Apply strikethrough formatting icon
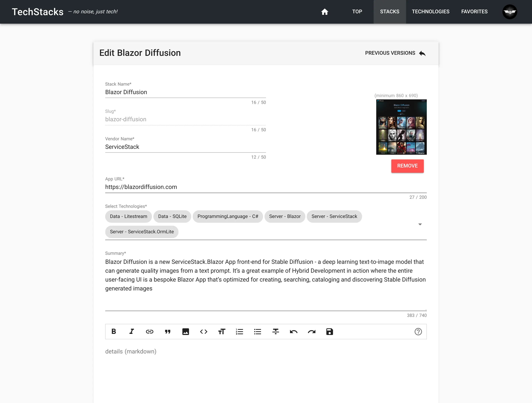 [x=276, y=331]
